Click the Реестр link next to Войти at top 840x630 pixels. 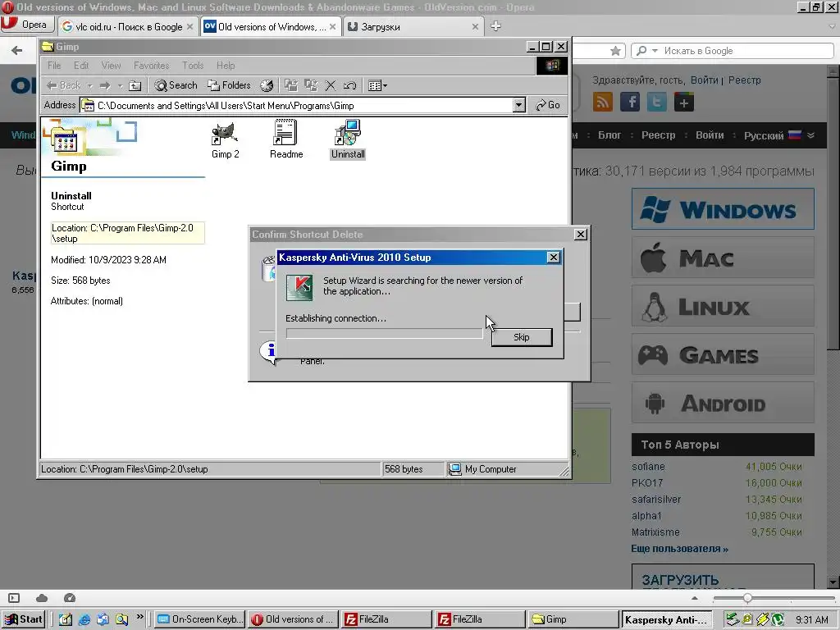tap(744, 80)
